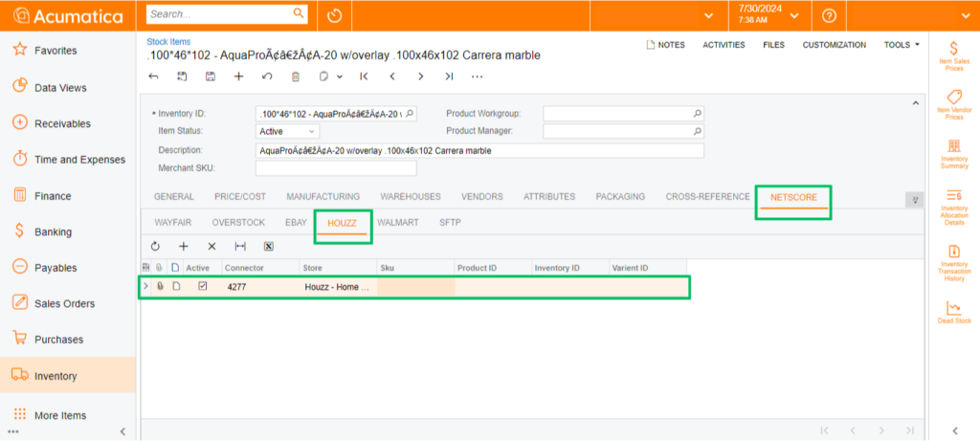980x441 pixels.
Task: Export grid to Excel icon
Action: point(269,246)
